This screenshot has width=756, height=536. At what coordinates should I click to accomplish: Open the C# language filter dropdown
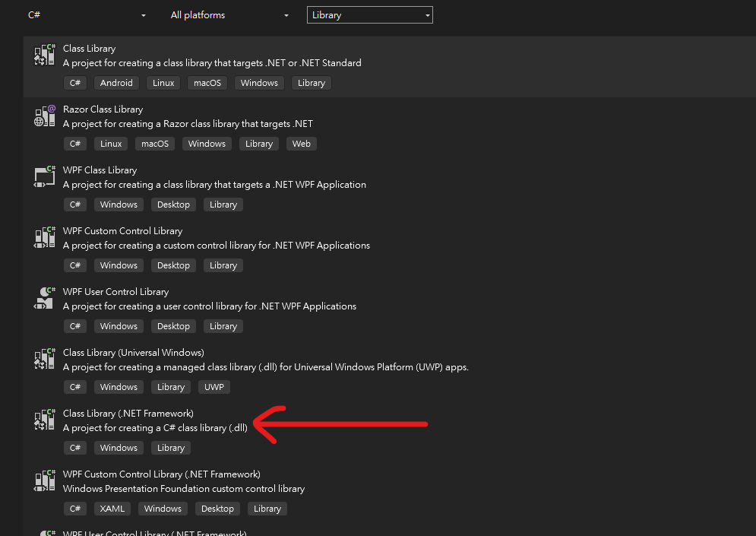(87, 15)
